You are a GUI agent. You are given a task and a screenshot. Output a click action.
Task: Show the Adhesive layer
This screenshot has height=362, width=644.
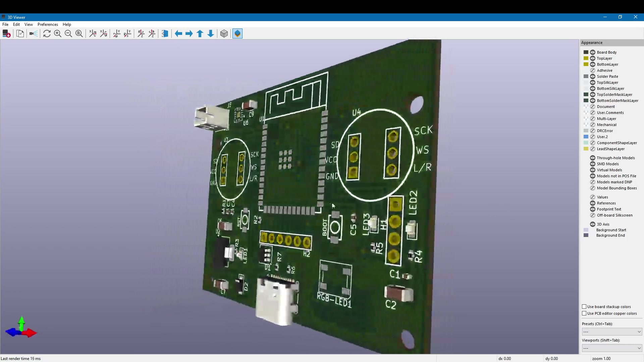(592, 70)
